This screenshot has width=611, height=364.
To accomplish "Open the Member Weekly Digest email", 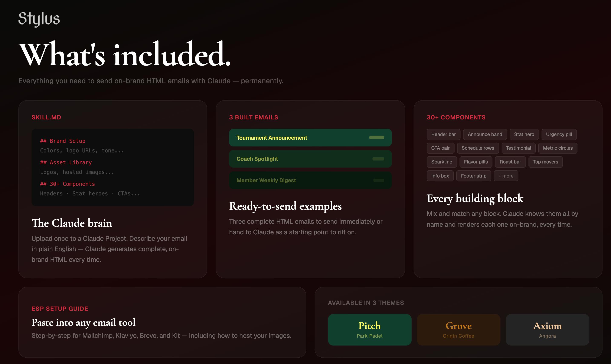I will click(310, 180).
